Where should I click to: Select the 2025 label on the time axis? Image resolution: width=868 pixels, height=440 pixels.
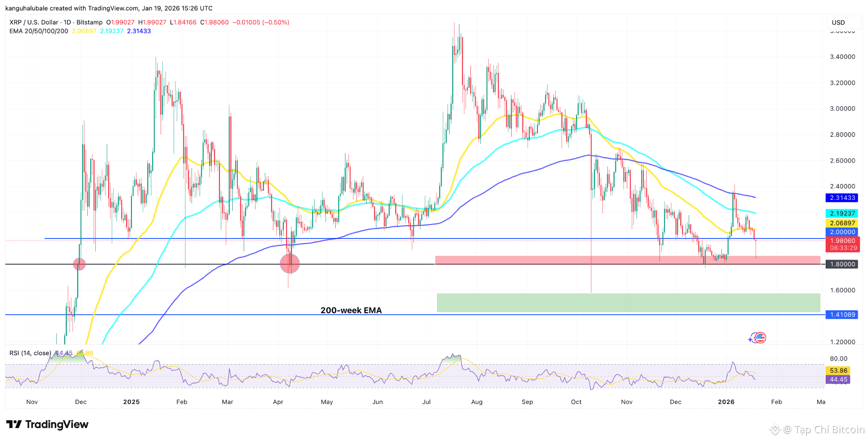point(132,401)
